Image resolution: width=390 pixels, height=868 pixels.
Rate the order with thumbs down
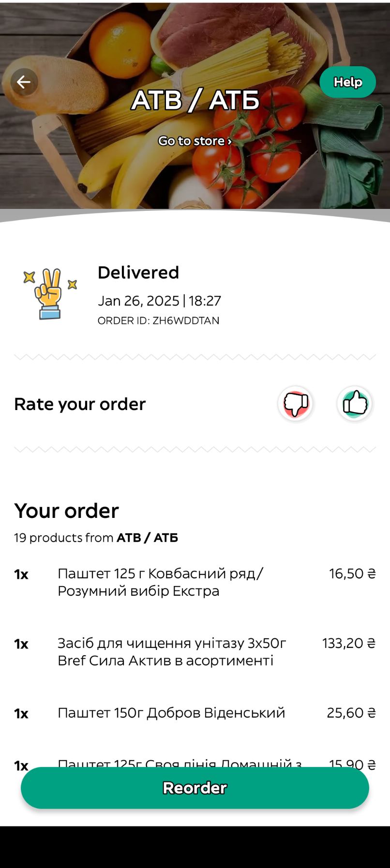point(296,403)
